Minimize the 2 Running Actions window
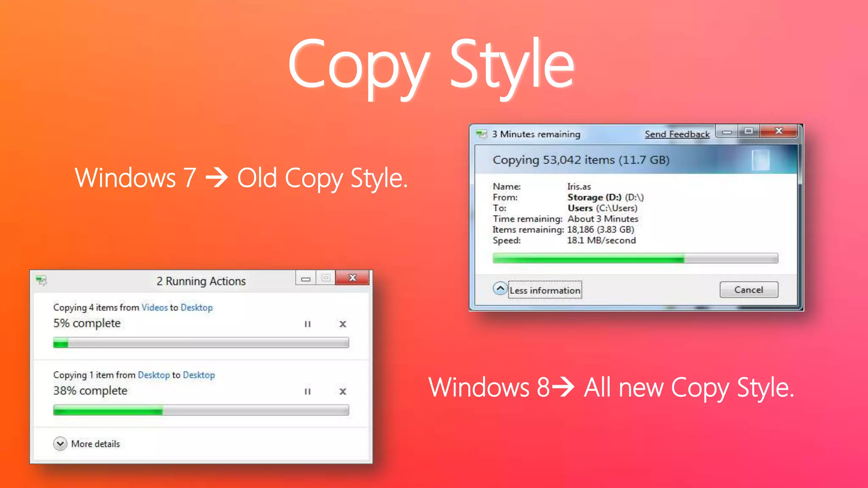The width and height of the screenshot is (868, 488). coord(306,278)
